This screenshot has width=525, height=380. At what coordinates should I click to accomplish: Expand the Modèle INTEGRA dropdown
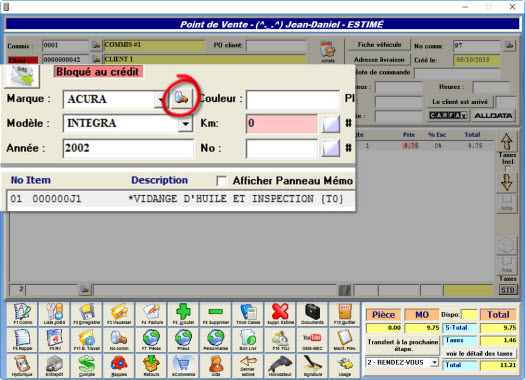pos(185,124)
